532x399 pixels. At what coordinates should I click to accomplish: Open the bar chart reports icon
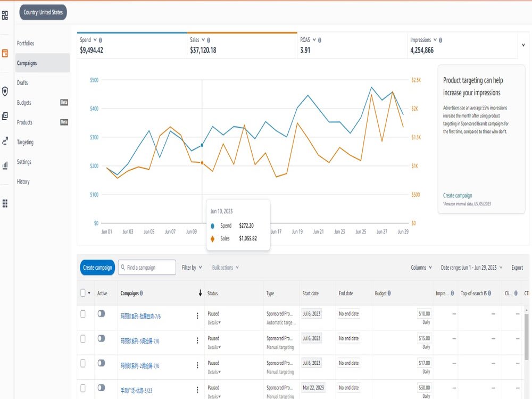tap(5, 165)
